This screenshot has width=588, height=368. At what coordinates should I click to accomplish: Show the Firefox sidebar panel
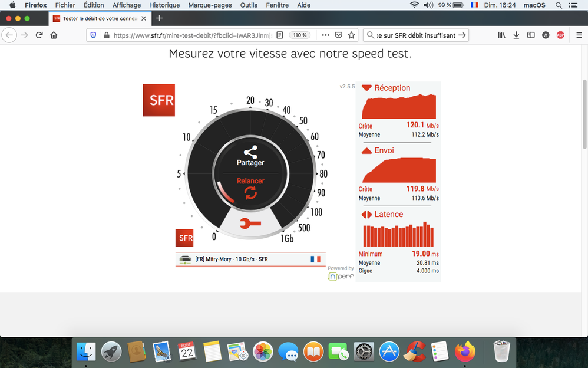[x=531, y=35]
